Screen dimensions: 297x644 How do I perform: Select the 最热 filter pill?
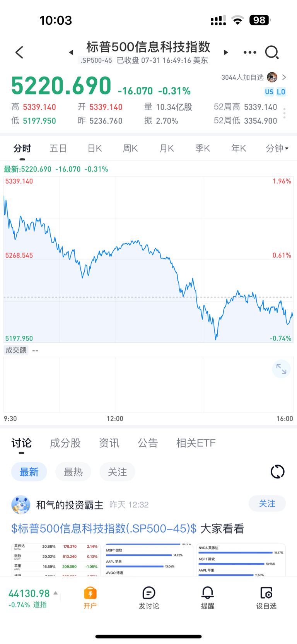pos(73,472)
